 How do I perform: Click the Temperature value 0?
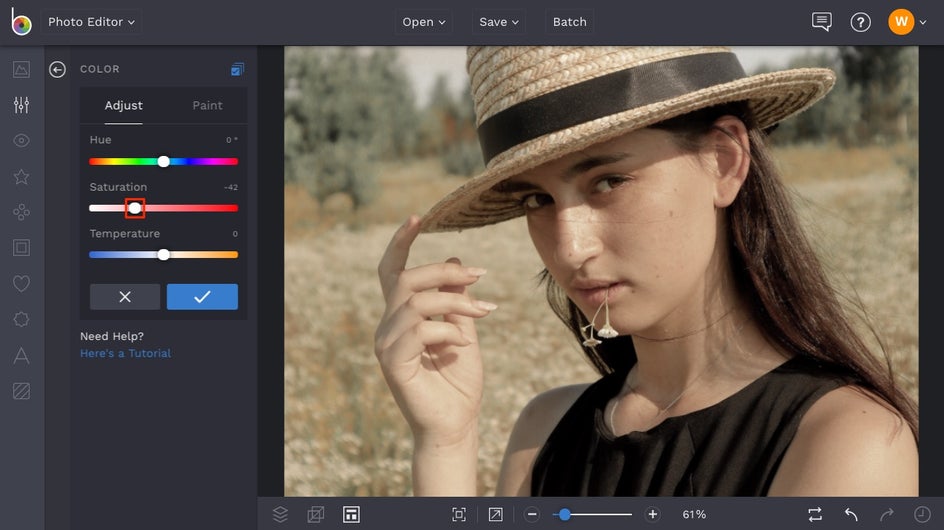pyautogui.click(x=235, y=234)
